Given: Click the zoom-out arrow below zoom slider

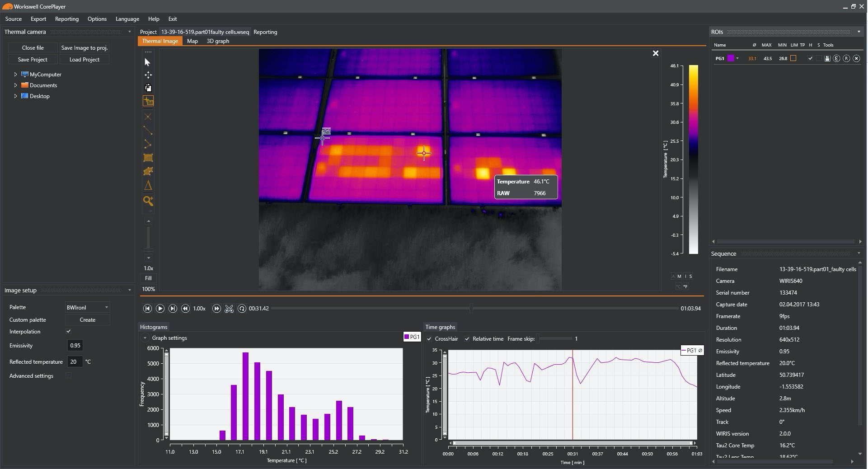Looking at the screenshot, I should (148, 258).
